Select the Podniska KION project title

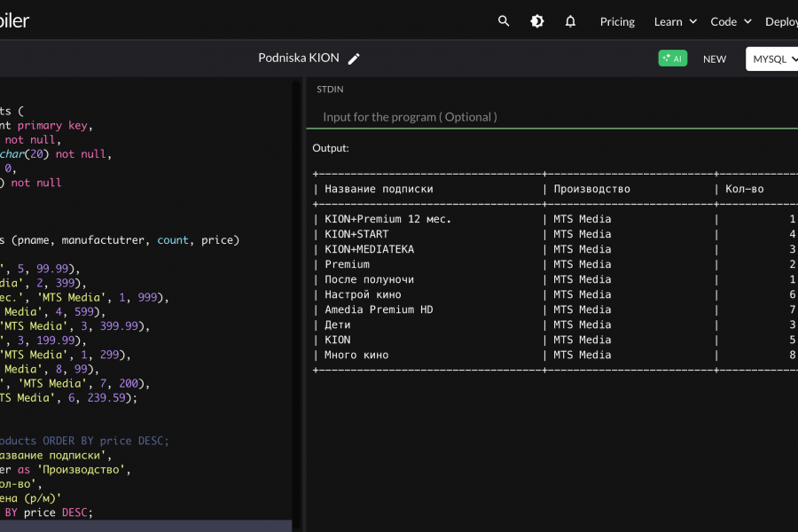coord(298,58)
